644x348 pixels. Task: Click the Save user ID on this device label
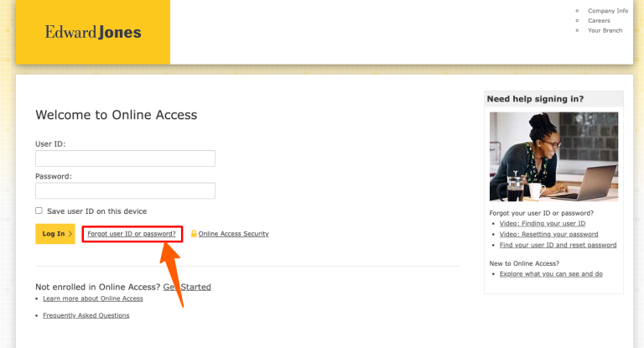pos(96,211)
